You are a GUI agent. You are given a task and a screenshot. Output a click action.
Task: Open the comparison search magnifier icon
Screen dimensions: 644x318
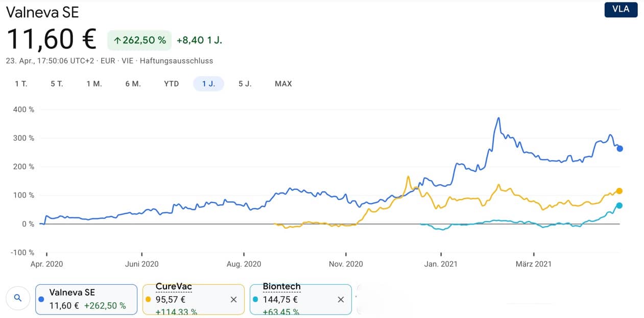18,298
